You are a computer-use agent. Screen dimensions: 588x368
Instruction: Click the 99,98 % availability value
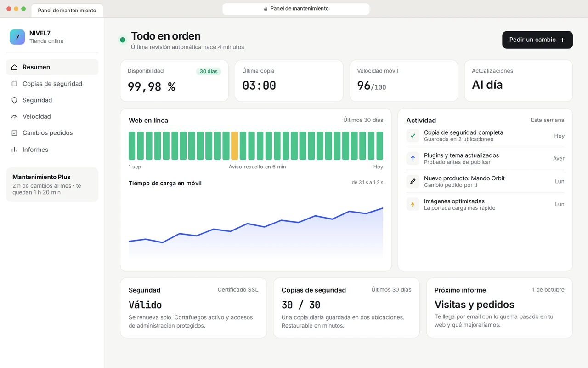pyautogui.click(x=152, y=86)
